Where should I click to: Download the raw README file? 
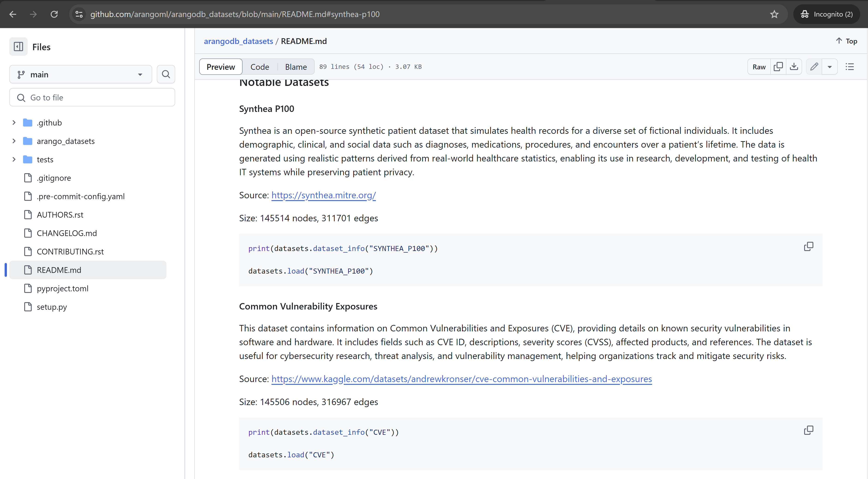pyautogui.click(x=794, y=67)
